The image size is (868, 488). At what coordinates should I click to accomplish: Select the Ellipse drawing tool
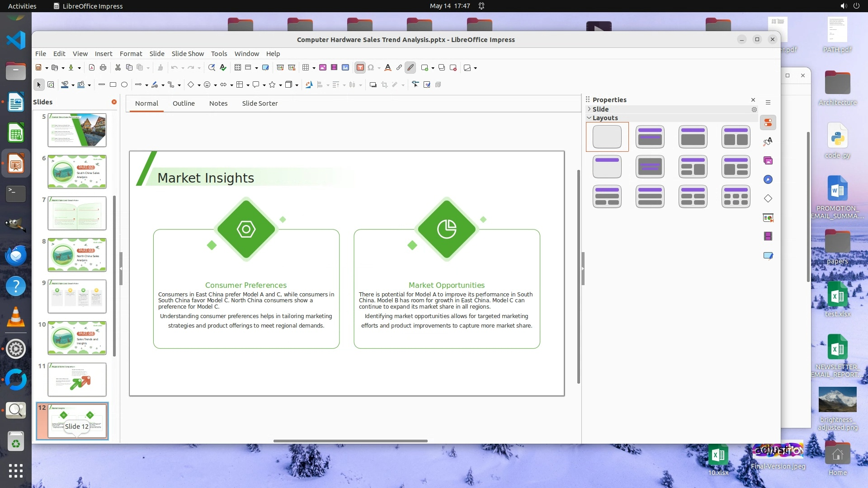coord(124,84)
